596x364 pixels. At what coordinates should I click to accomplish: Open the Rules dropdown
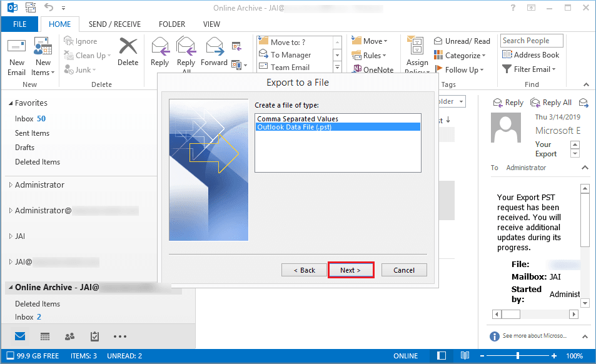click(369, 56)
